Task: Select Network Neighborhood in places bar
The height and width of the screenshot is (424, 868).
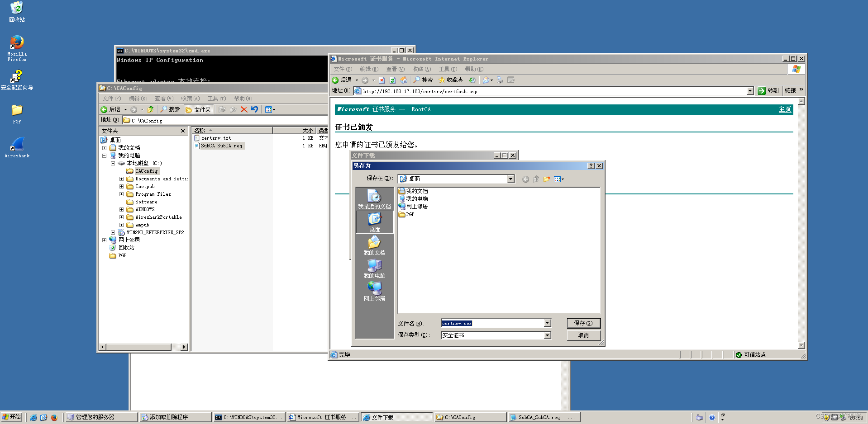Action: pos(374,291)
